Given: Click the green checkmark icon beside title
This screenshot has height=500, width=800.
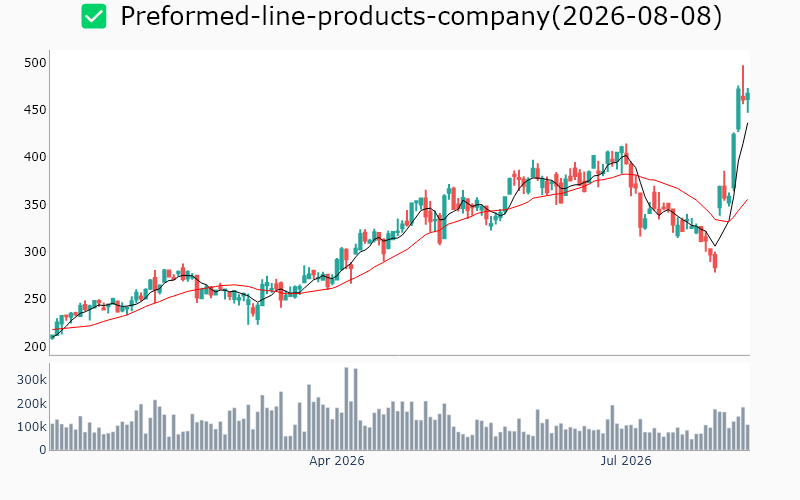Looking at the screenshot, I should (94, 16).
